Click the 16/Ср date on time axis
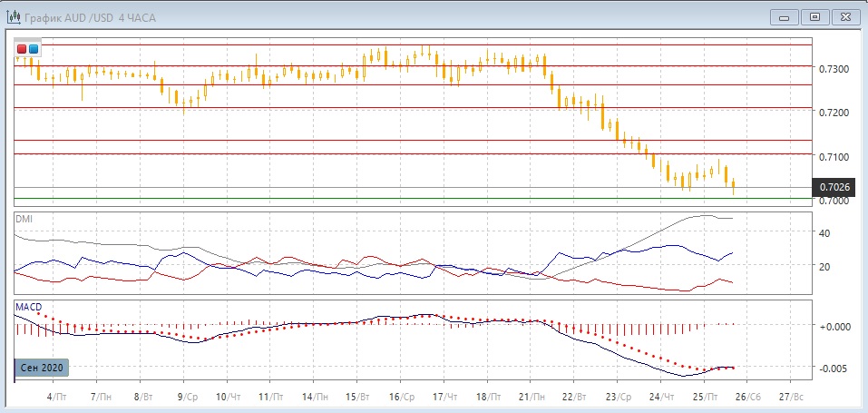Viewport: 868px width, 413px height. 401,398
